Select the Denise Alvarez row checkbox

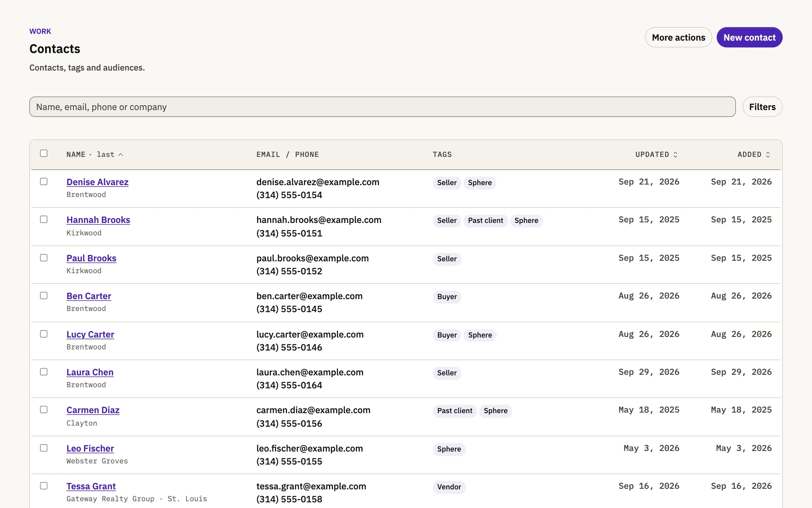click(44, 182)
